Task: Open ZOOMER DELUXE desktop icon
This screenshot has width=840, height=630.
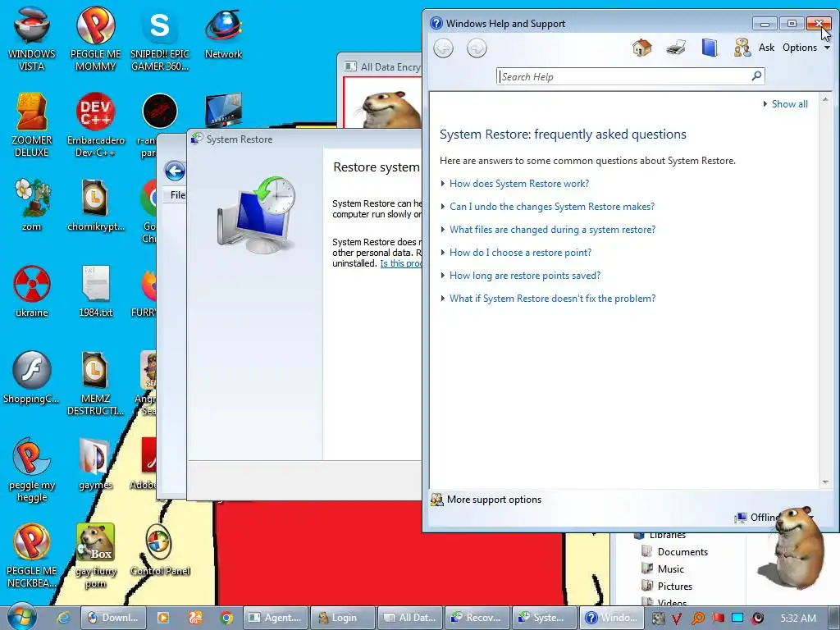Action: tap(32, 125)
